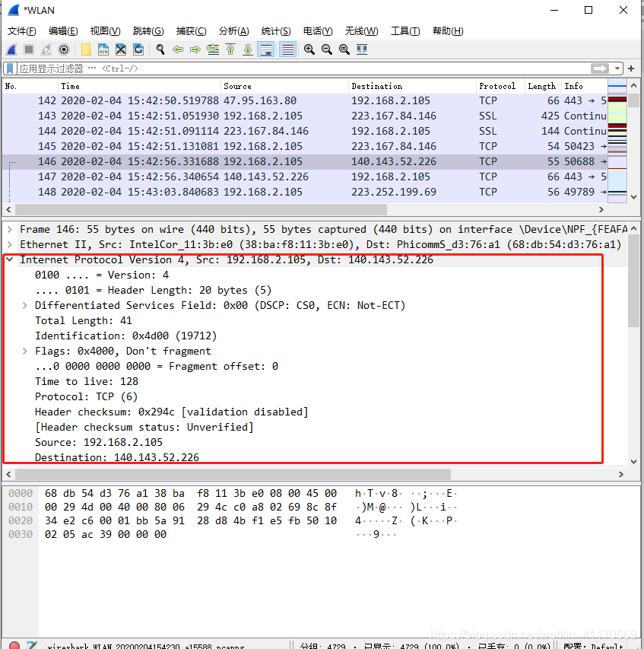
Task: Edit capture file properties status icon
Action: click(31, 645)
